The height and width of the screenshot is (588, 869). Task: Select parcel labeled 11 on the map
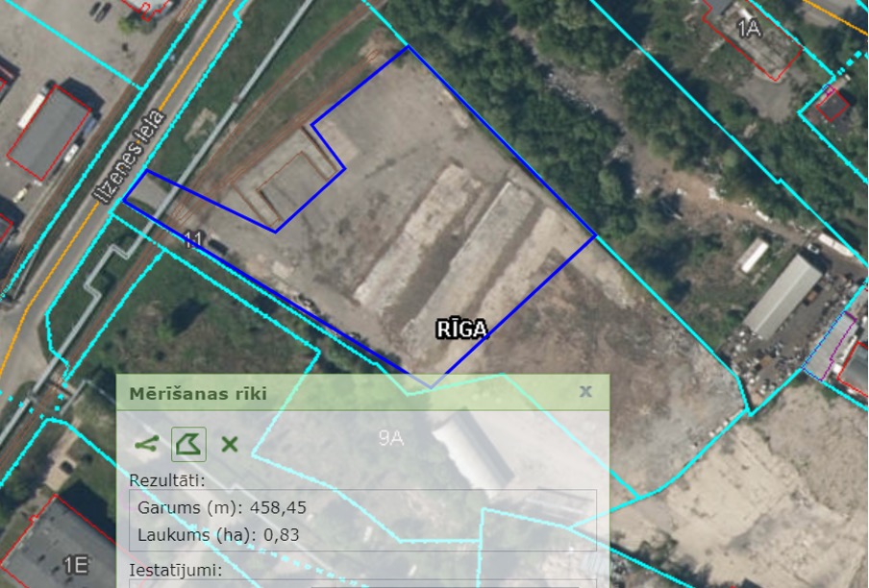coord(193,240)
